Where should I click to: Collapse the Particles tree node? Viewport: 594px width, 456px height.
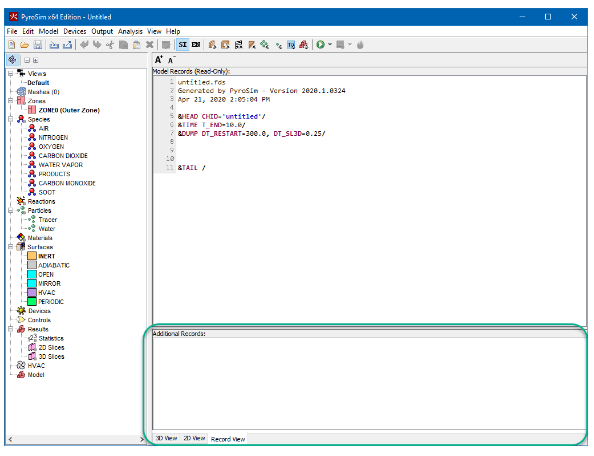coord(11,211)
